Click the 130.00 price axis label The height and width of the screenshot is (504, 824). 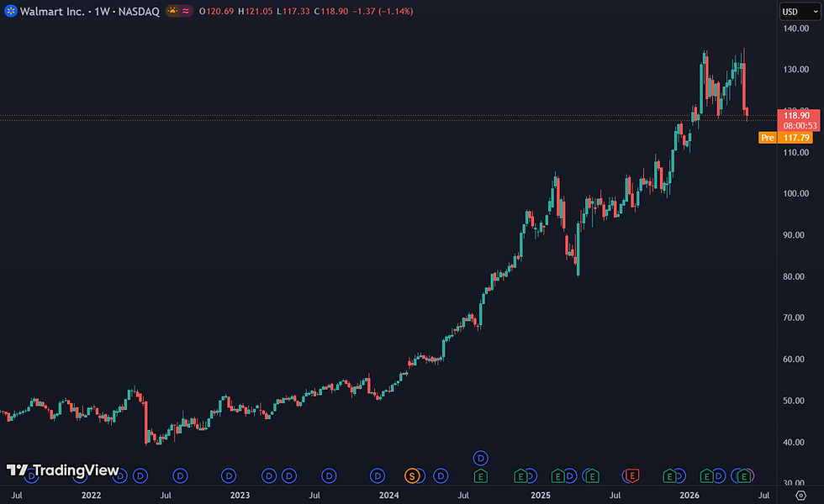click(795, 69)
